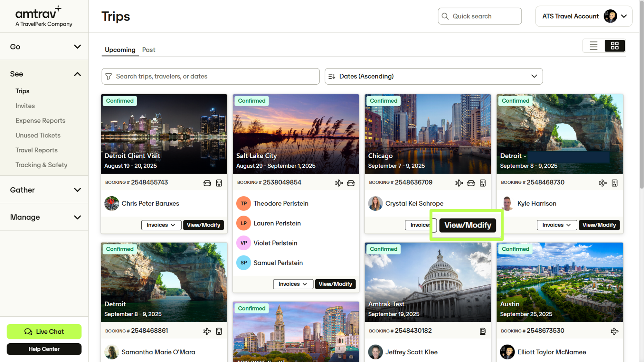Click the flight icon on booking 2548468730
The width and height of the screenshot is (644, 362).
(603, 183)
